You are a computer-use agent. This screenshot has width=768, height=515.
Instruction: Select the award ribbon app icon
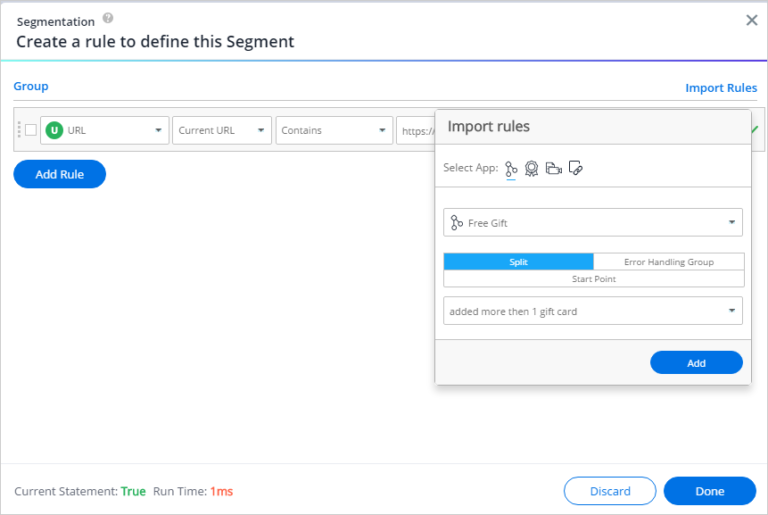click(x=532, y=168)
